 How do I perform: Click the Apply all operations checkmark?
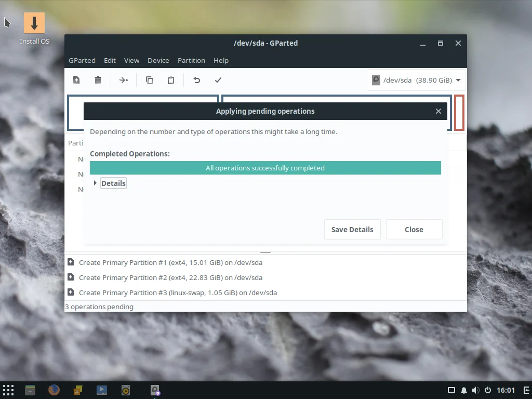tap(218, 80)
